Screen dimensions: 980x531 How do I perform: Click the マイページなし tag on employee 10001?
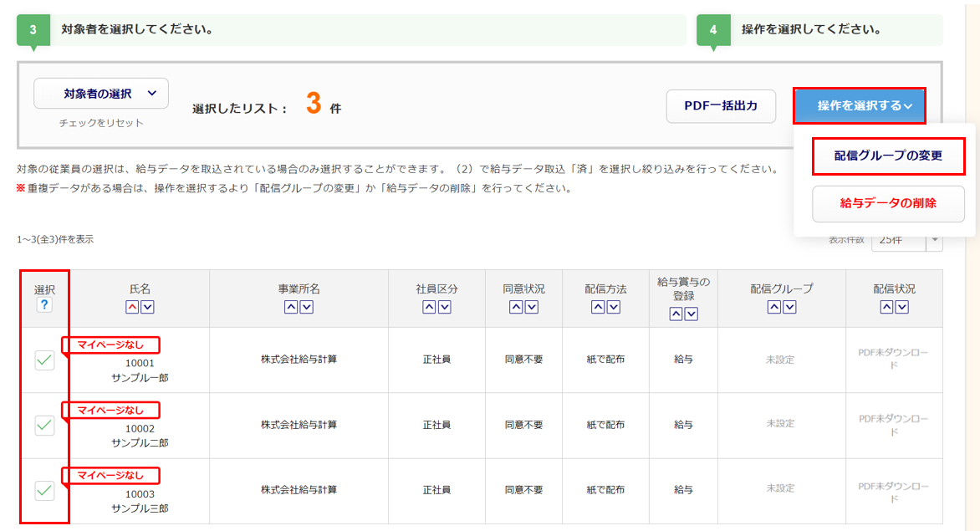click(110, 345)
